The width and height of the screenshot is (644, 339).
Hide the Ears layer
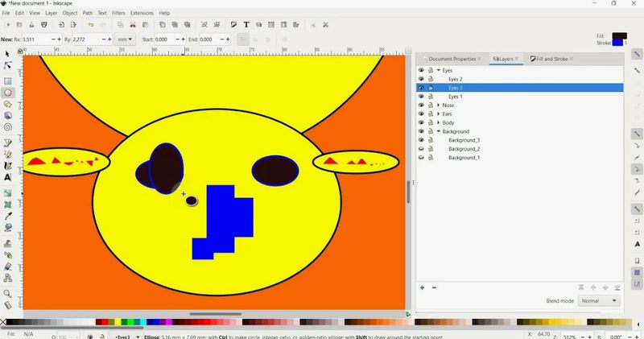[421, 114]
